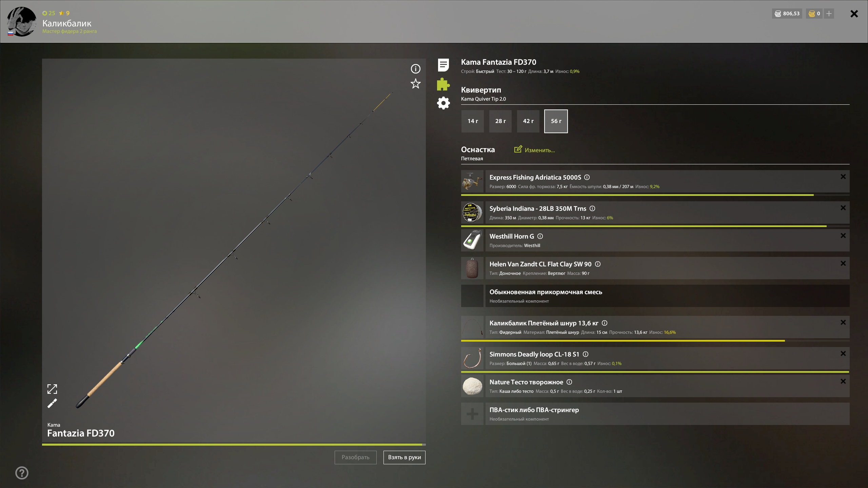Viewport: 868px width, 488px height.
Task: Open help with the question mark icon
Action: click(x=22, y=473)
